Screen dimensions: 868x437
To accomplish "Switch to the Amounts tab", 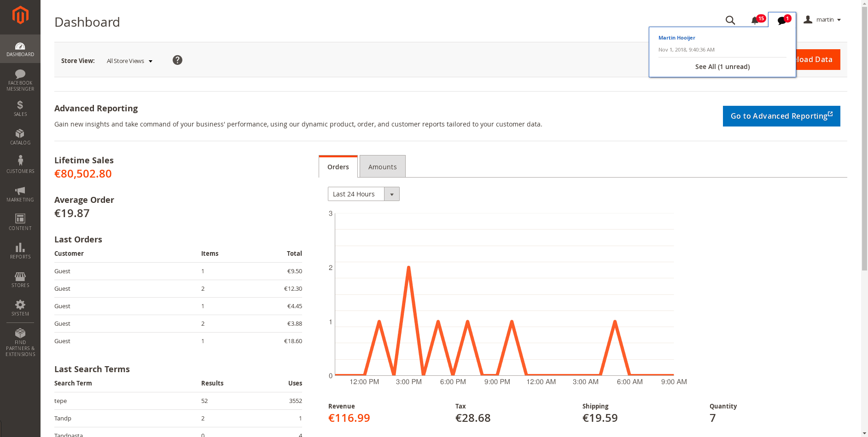I will 382,167.
